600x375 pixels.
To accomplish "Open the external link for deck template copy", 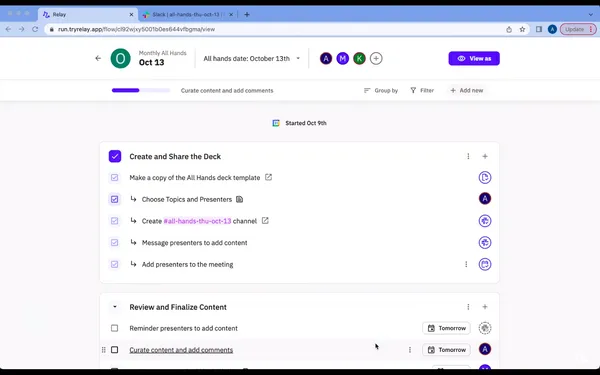I will pos(268,177).
